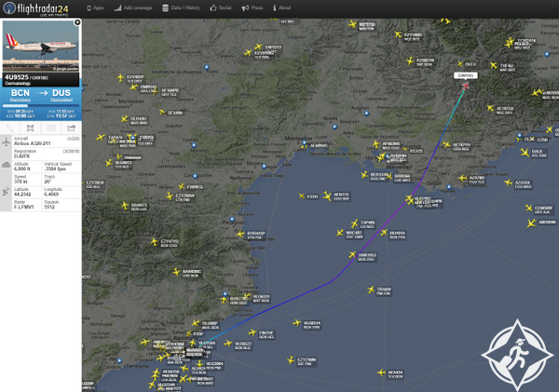
Task: Select the OLEX aircraft icon
Action: pyautogui.click(x=460, y=64)
